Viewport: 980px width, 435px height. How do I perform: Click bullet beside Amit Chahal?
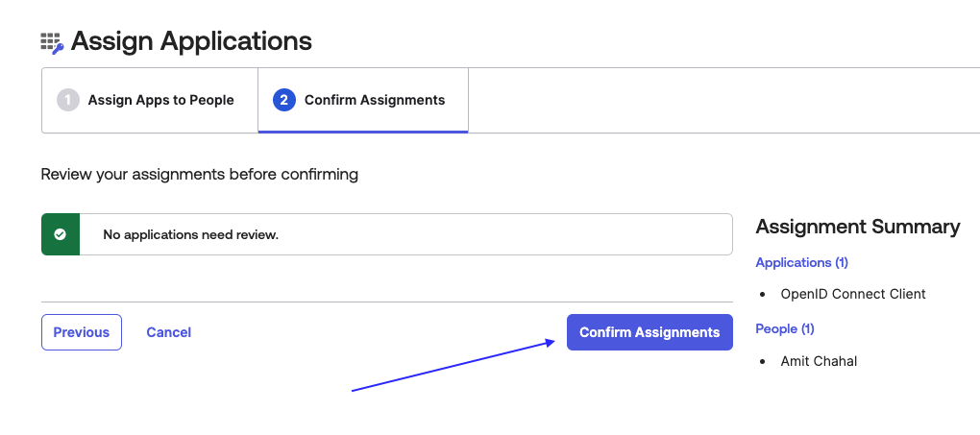click(762, 362)
